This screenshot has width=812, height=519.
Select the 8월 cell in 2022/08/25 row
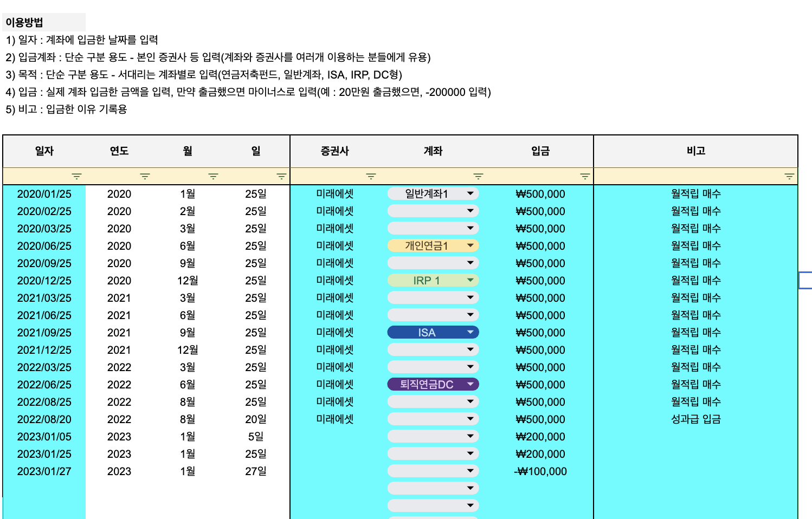click(x=188, y=402)
